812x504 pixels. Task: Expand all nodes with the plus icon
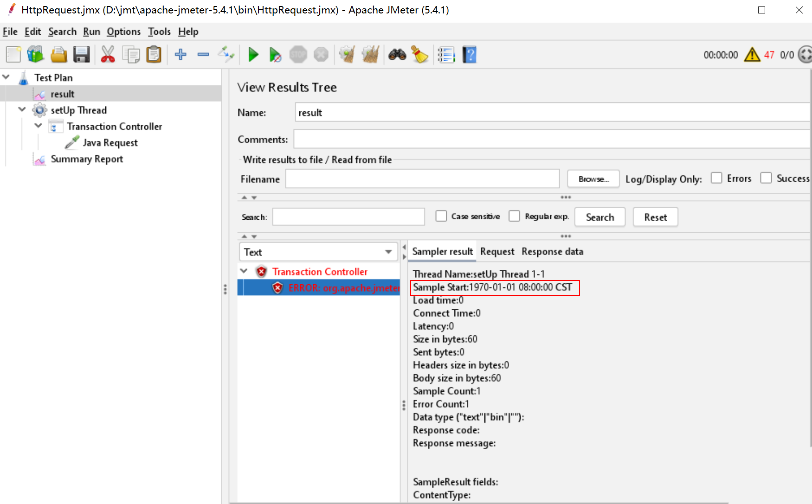point(180,55)
